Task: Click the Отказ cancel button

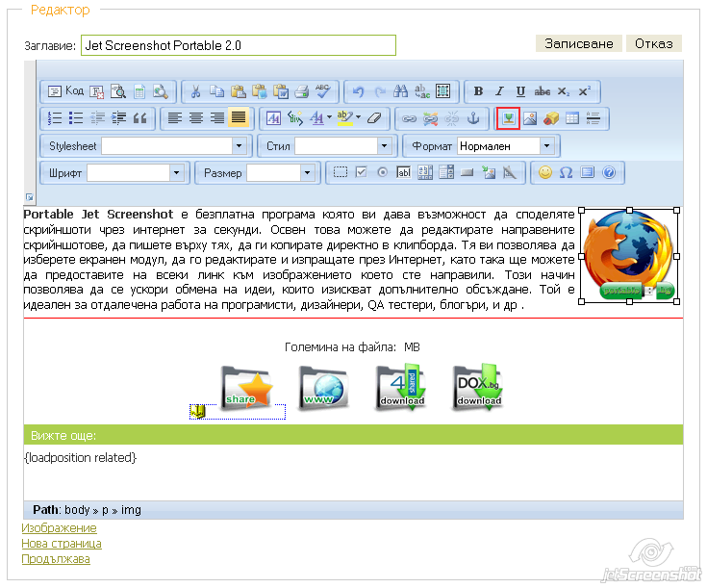Action: 654,43
